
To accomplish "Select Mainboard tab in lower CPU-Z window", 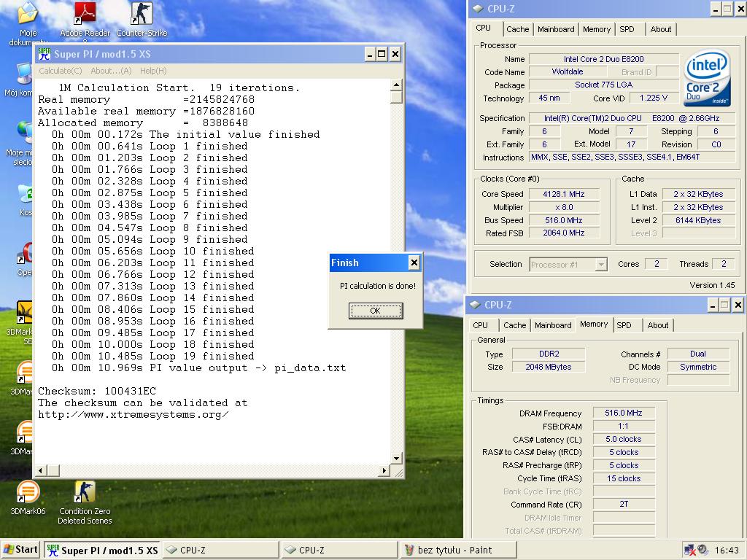I will (x=553, y=325).
